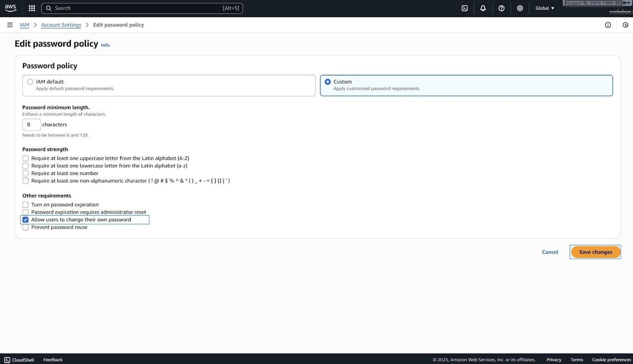Image resolution: width=633 pixels, height=364 pixels.
Task: Click the Cancel link
Action: (x=550, y=252)
